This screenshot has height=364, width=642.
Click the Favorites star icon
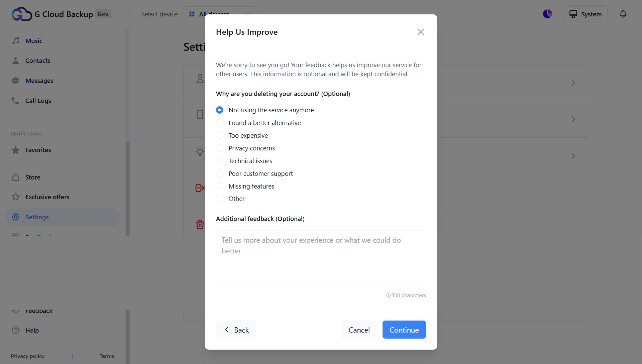[x=16, y=150]
